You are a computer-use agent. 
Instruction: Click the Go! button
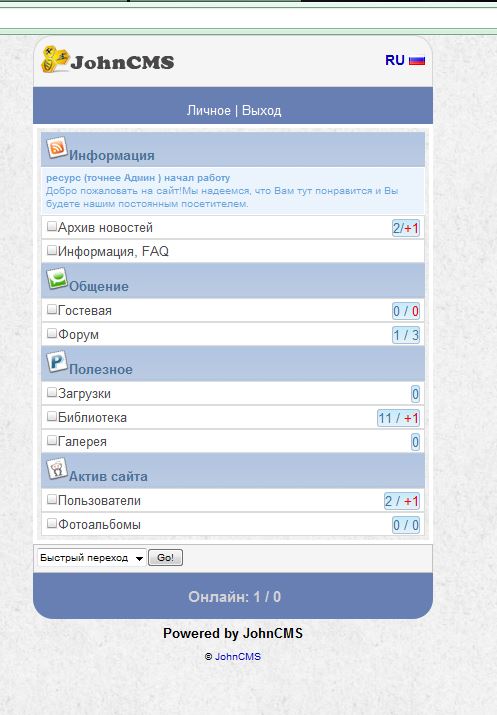[166, 558]
